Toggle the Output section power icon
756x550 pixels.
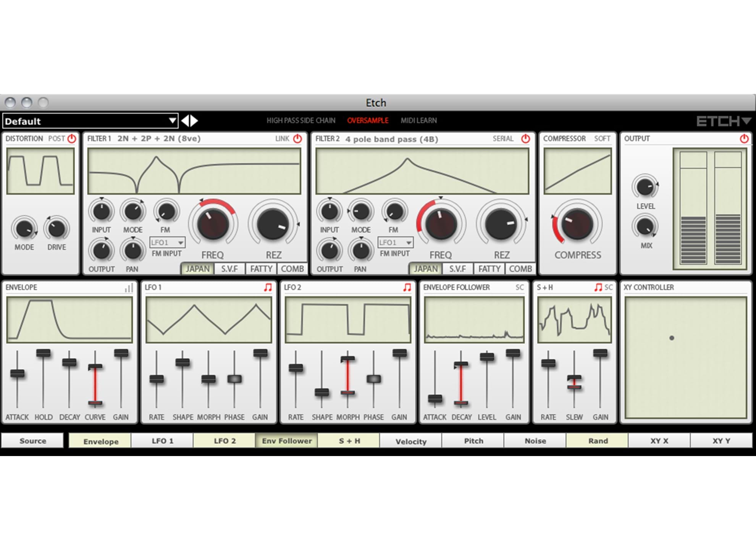click(x=744, y=139)
